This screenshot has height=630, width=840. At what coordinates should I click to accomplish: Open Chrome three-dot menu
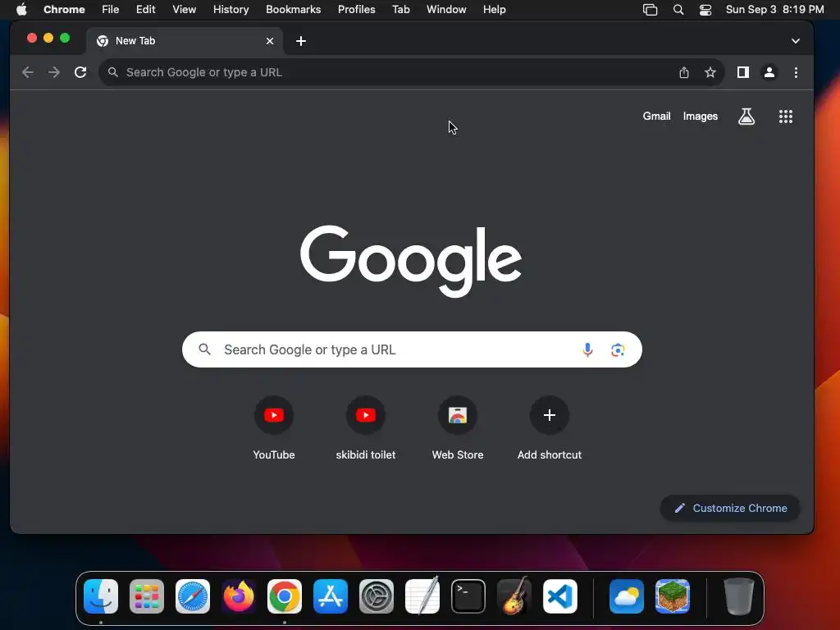click(x=796, y=72)
